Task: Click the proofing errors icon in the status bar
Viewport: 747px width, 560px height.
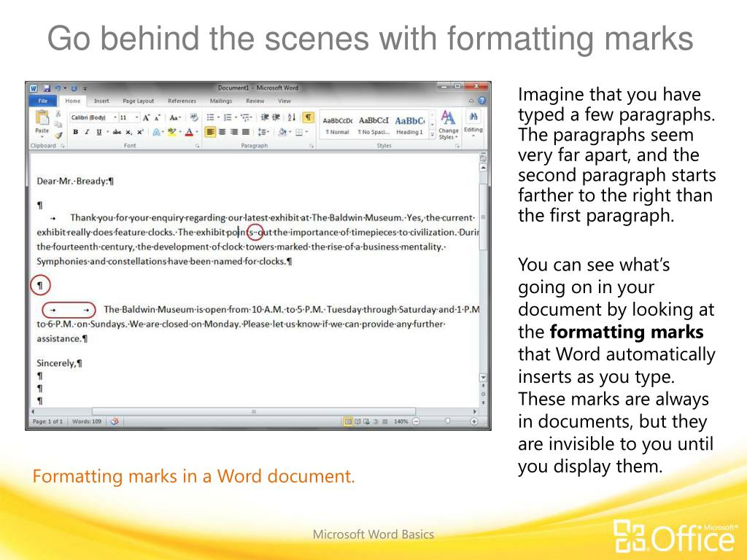Action: point(115,421)
